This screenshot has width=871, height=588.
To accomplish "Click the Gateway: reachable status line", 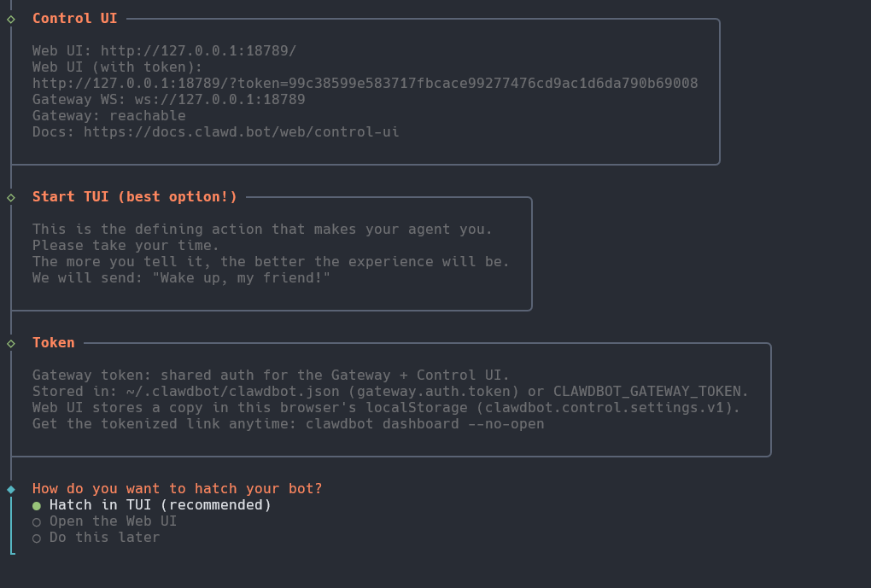I will [108, 116].
